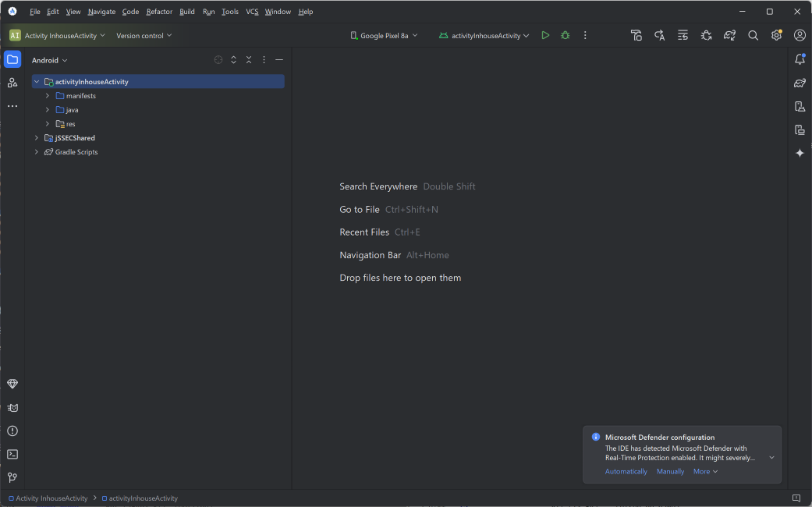Click the Debug bug icon

point(566,35)
